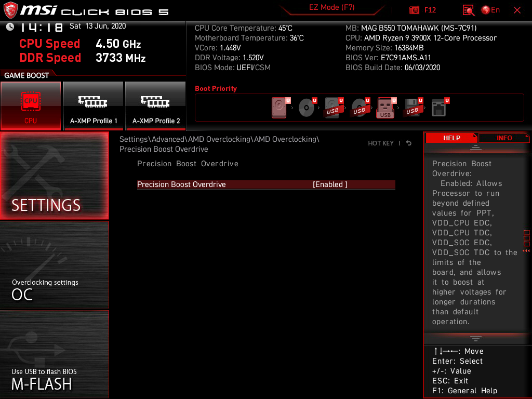Viewport: 532px width, 399px height.
Task: Click the CPU Speed 4.50 GHz value
Action: click(x=118, y=44)
